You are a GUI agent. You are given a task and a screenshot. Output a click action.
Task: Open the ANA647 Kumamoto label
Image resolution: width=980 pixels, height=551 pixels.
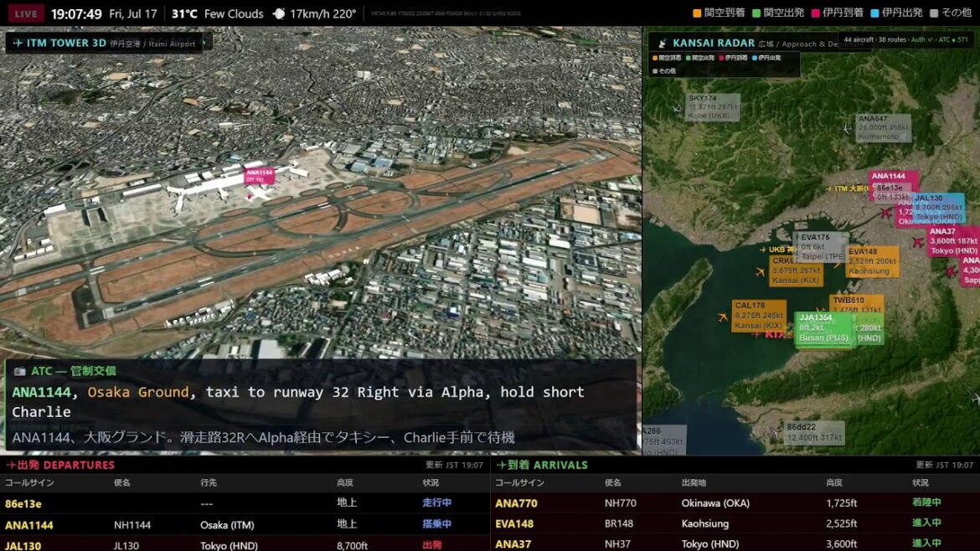tap(883, 127)
